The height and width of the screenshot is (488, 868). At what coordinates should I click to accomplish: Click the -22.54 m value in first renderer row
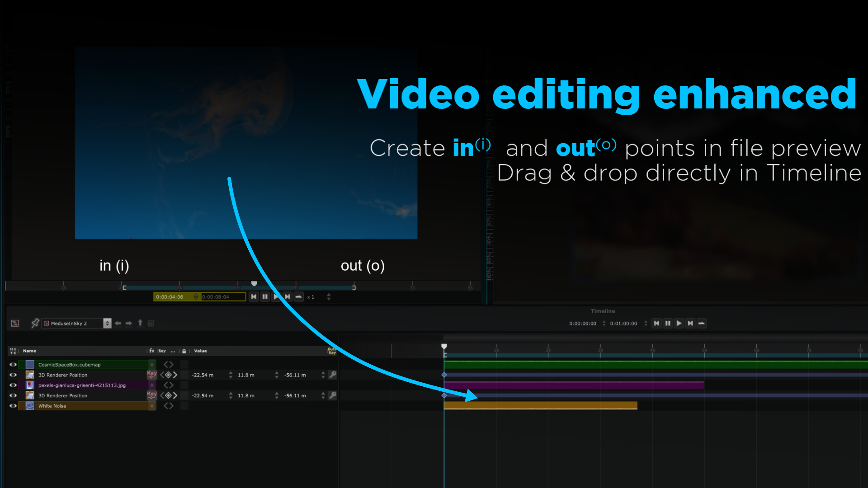tap(203, 375)
